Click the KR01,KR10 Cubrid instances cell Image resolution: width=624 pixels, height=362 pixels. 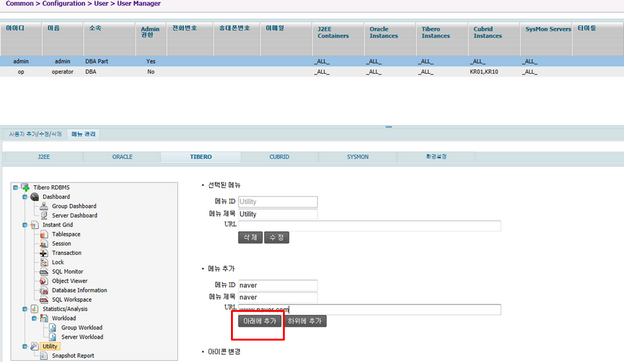pos(484,72)
